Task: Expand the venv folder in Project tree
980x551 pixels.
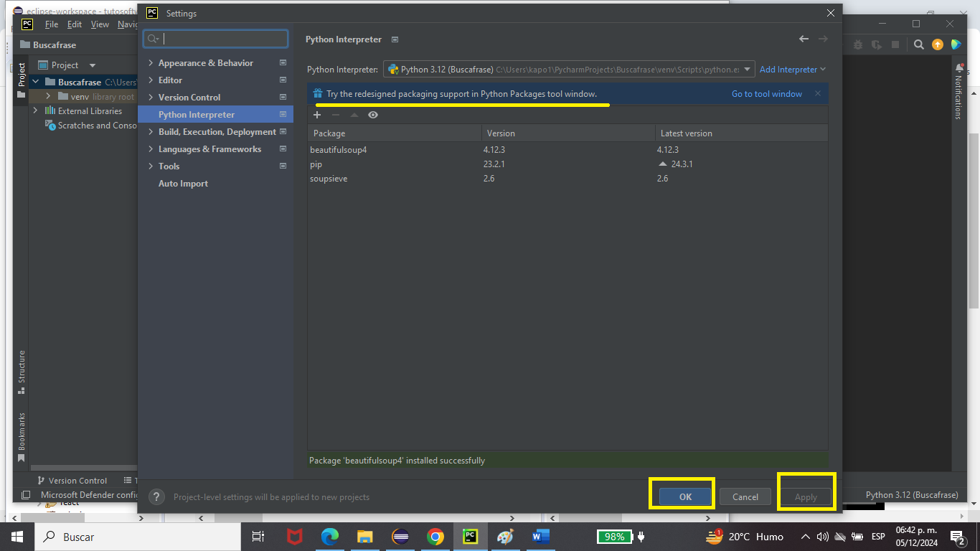Action: (48, 97)
